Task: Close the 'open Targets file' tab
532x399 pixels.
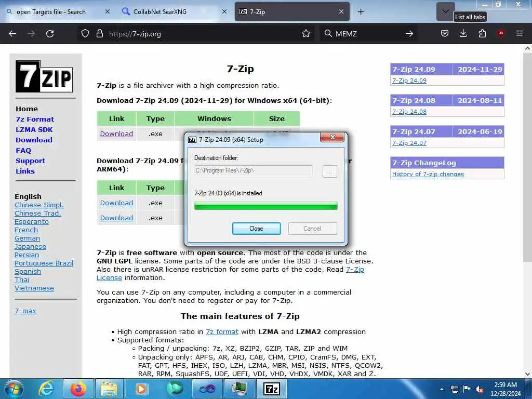Action: click(x=107, y=11)
